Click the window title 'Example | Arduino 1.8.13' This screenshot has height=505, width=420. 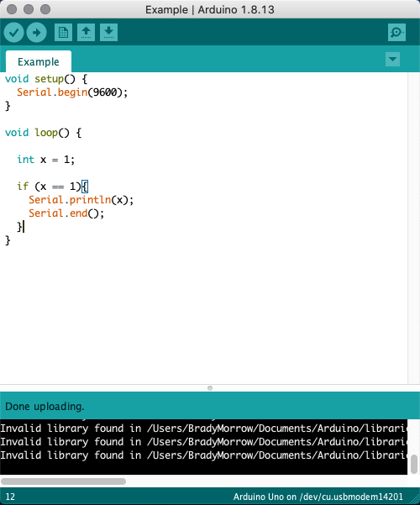point(210,9)
